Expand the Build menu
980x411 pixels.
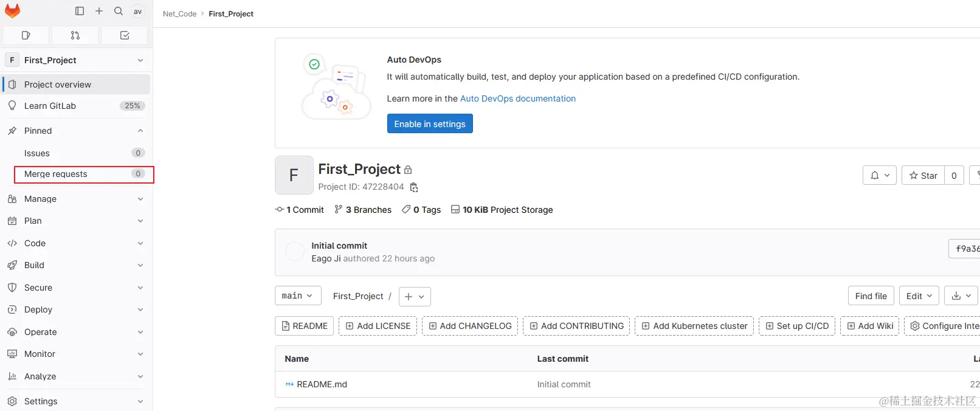77,265
